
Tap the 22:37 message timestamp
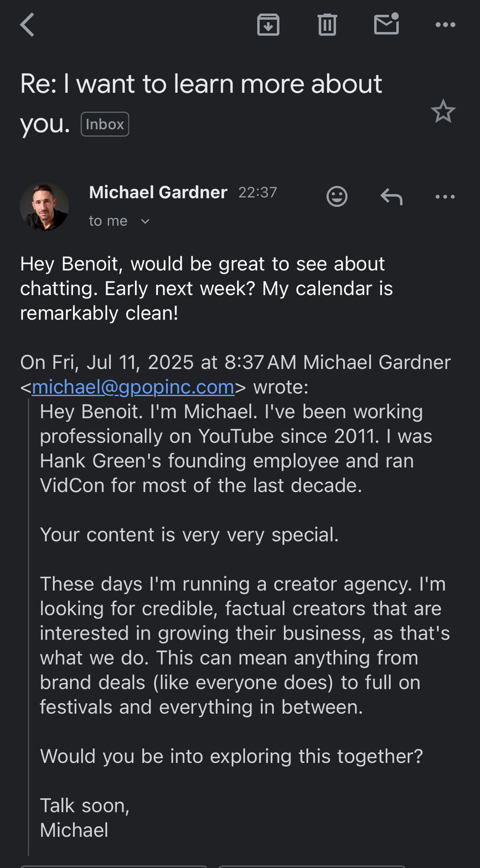(257, 192)
